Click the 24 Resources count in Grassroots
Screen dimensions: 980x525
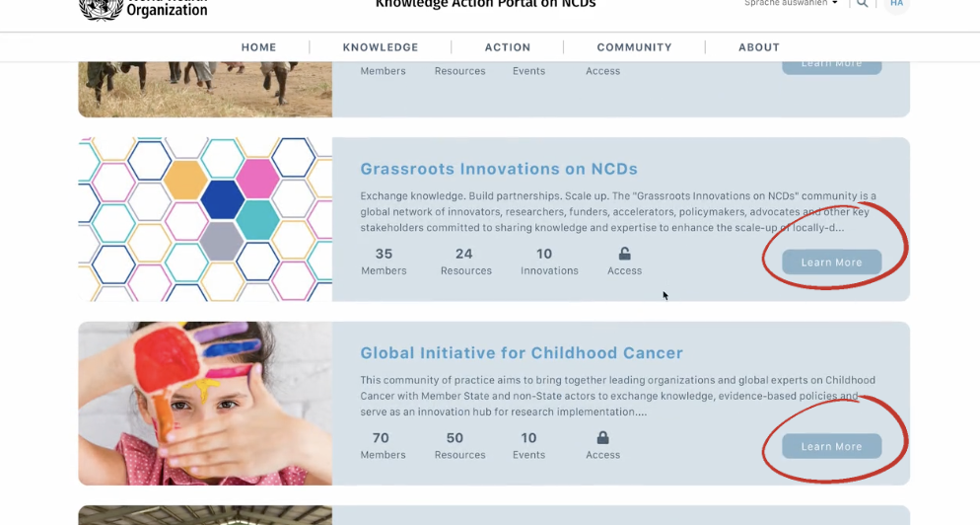(465, 262)
